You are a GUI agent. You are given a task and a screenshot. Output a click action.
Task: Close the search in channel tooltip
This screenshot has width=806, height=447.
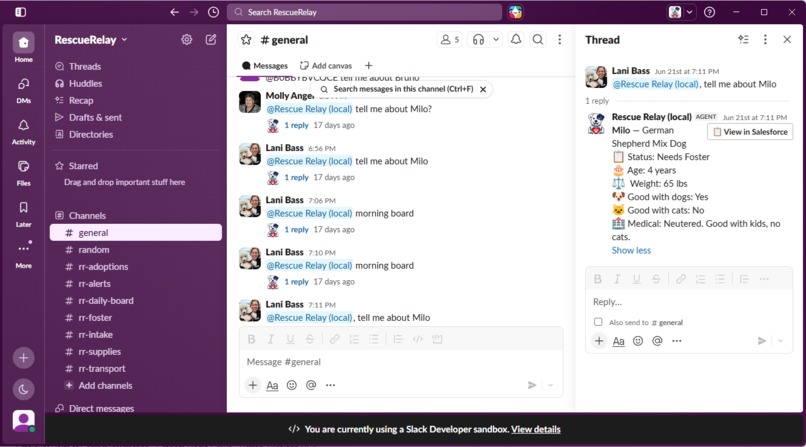[483, 89]
